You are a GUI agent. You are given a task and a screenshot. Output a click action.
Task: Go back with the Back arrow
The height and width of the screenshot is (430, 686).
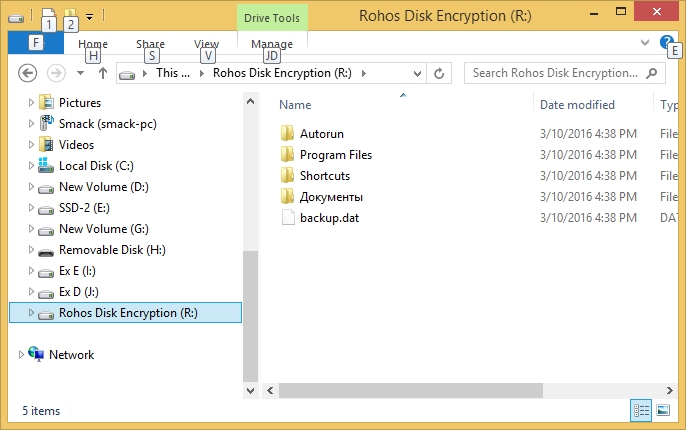pos(27,73)
